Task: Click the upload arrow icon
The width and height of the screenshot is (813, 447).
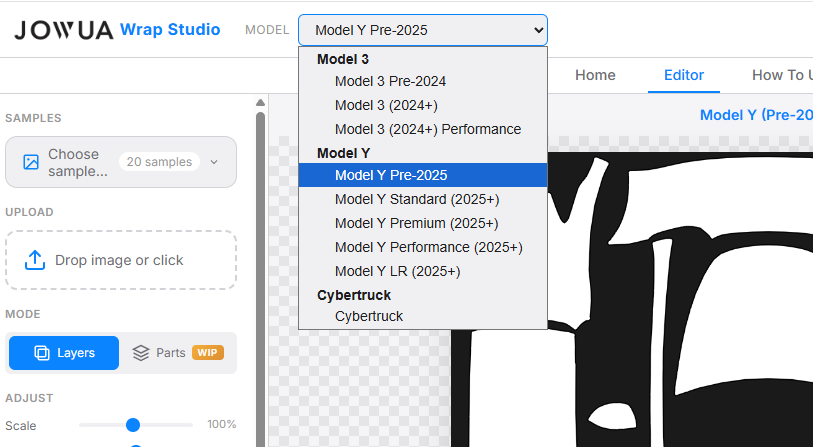Action: [35, 260]
